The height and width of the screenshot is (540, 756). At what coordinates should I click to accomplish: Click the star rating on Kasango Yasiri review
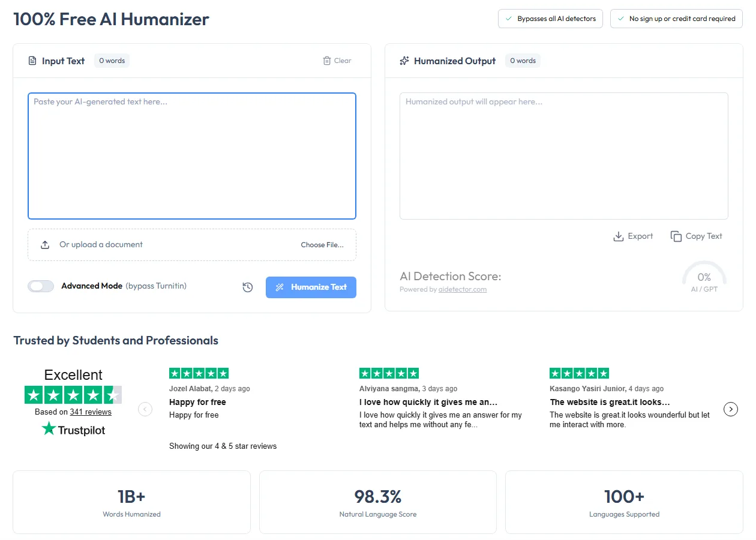[579, 373]
